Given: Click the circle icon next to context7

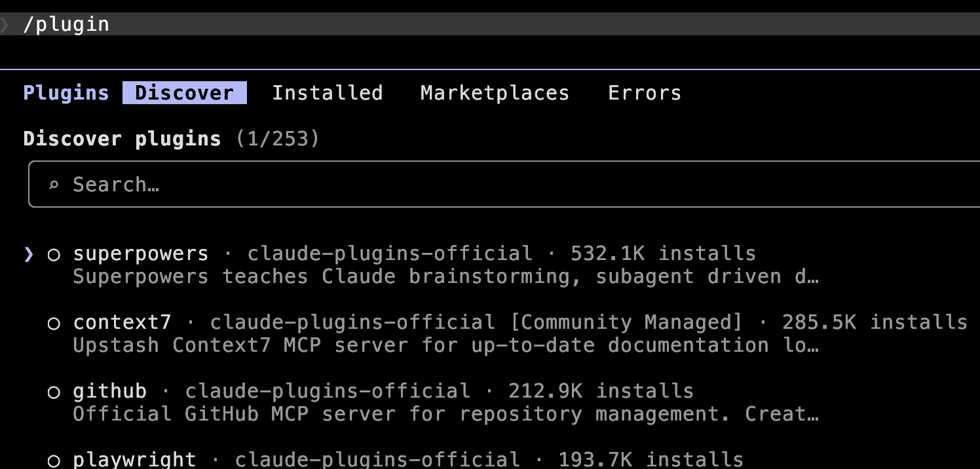Looking at the screenshot, I should pos(53,322).
